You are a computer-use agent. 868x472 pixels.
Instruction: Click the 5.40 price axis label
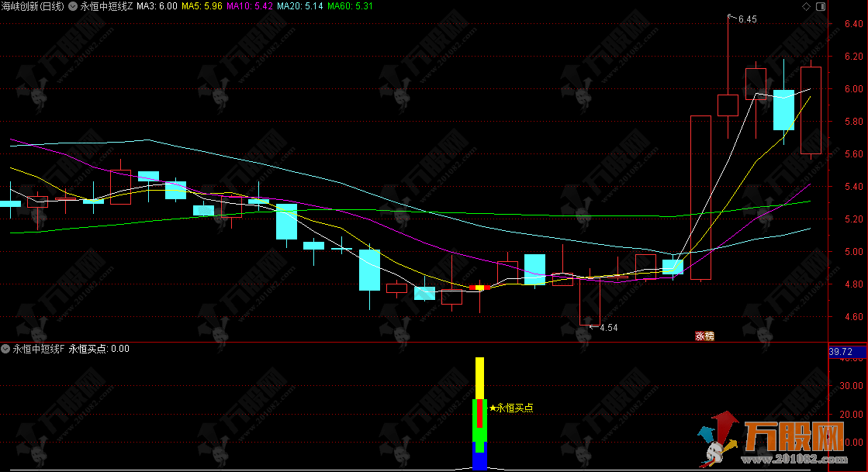pyautogui.click(x=853, y=187)
